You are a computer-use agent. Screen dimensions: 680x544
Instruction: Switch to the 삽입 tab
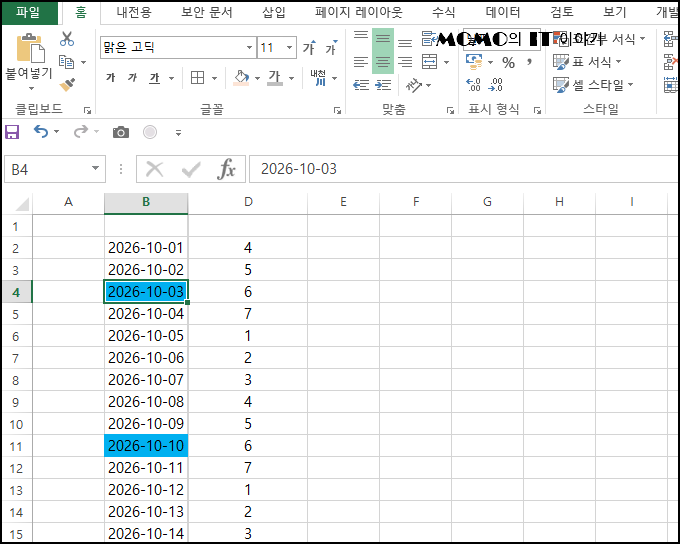(274, 12)
